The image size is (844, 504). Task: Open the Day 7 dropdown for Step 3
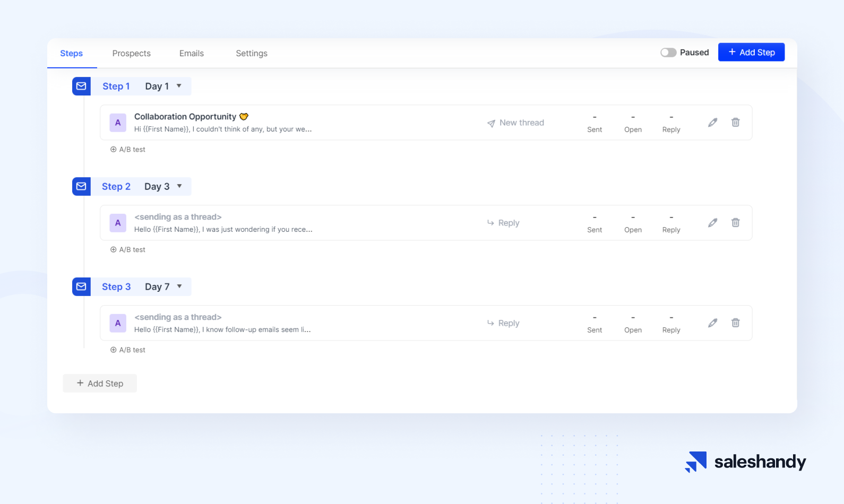[x=179, y=286]
